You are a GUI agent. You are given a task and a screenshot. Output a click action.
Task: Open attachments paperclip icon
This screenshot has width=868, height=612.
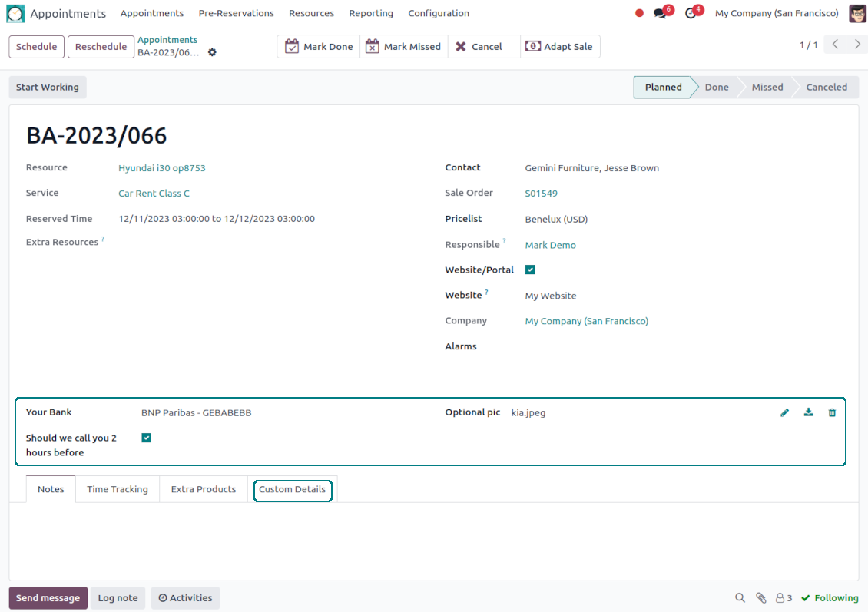[x=761, y=598]
